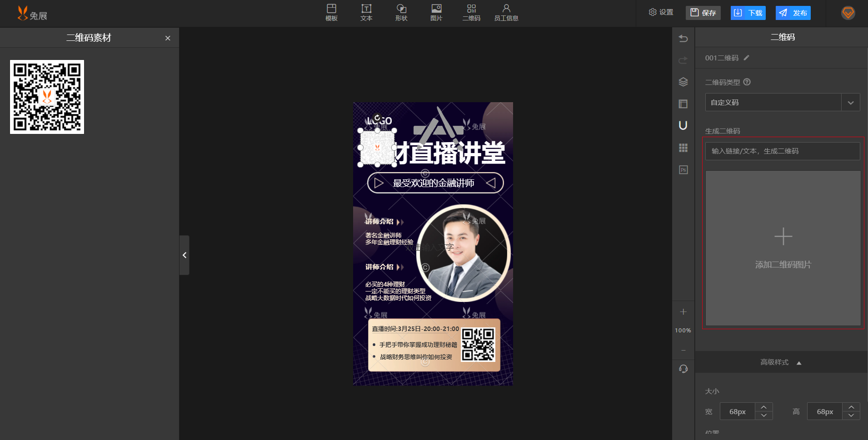The height and width of the screenshot is (440, 868).
Task: Open the customer service headset icon
Action: pyautogui.click(x=683, y=369)
